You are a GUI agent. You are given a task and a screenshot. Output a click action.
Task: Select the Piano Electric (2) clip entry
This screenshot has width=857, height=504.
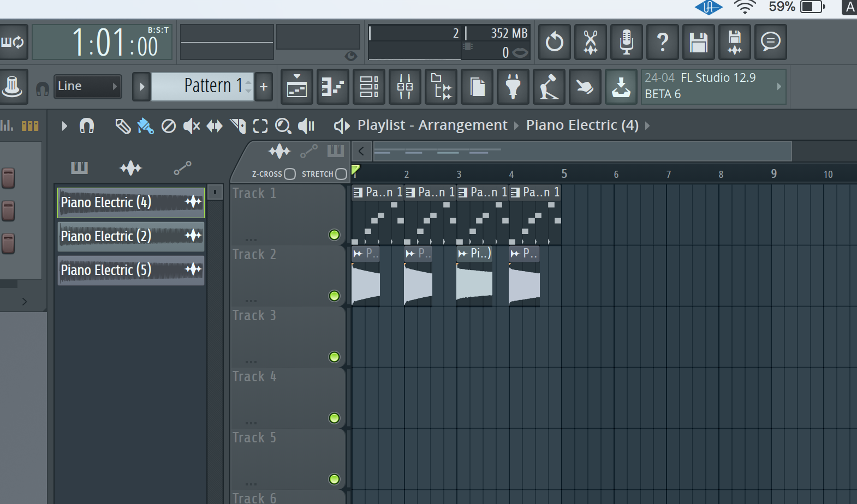click(x=131, y=236)
